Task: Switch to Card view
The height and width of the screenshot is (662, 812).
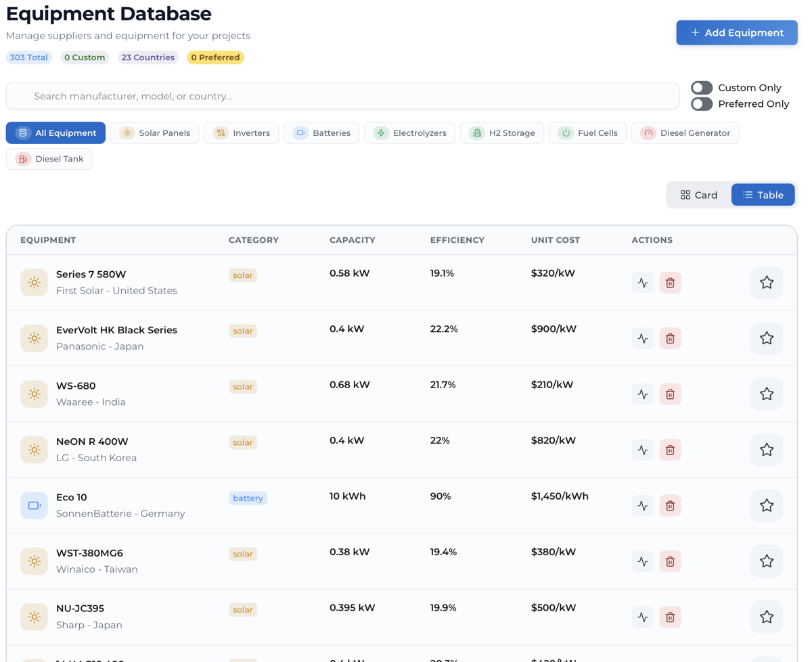Action: click(699, 195)
